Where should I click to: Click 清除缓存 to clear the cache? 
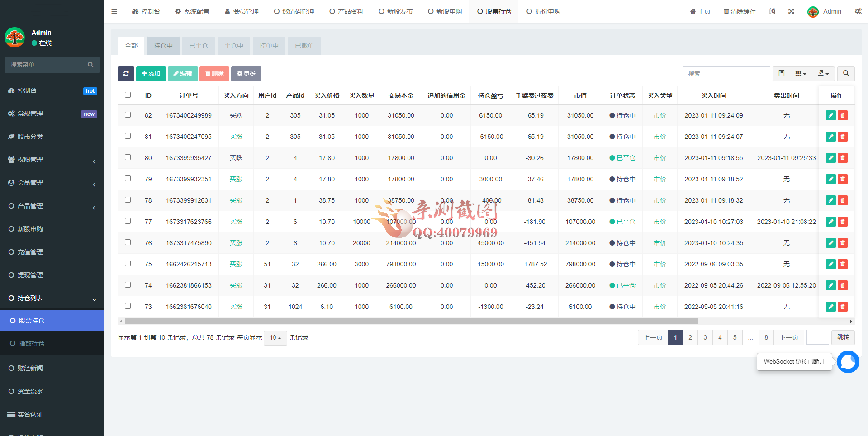tap(739, 11)
